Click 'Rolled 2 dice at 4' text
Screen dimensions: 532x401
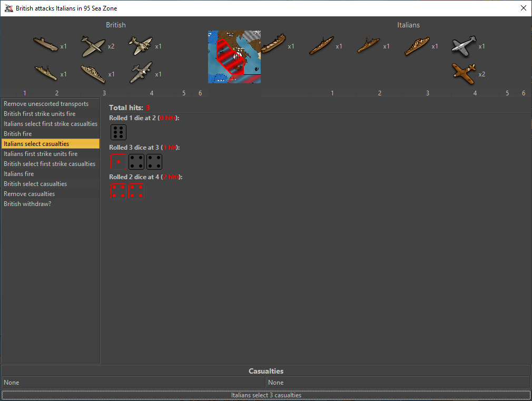pyautogui.click(x=146, y=177)
